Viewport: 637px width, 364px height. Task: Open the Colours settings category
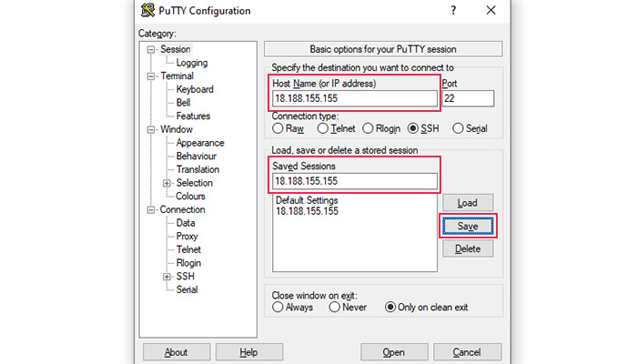190,197
